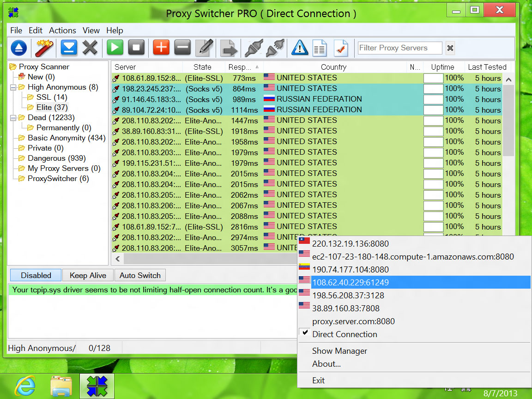
Task: Select the New (0) folder
Action: 41,77
